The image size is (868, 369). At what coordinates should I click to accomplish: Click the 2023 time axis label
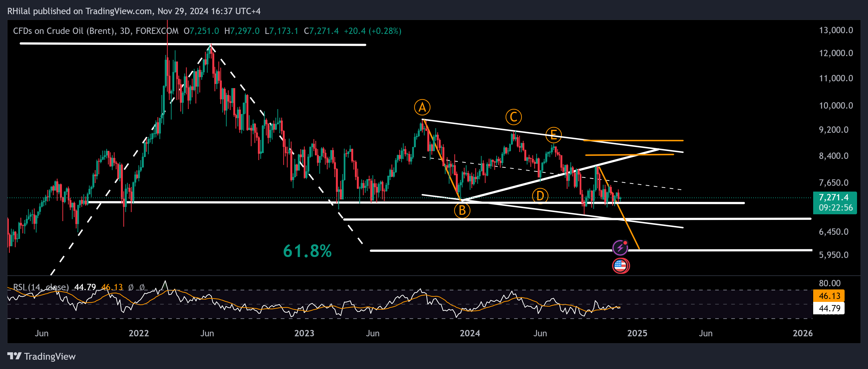pyautogui.click(x=304, y=333)
